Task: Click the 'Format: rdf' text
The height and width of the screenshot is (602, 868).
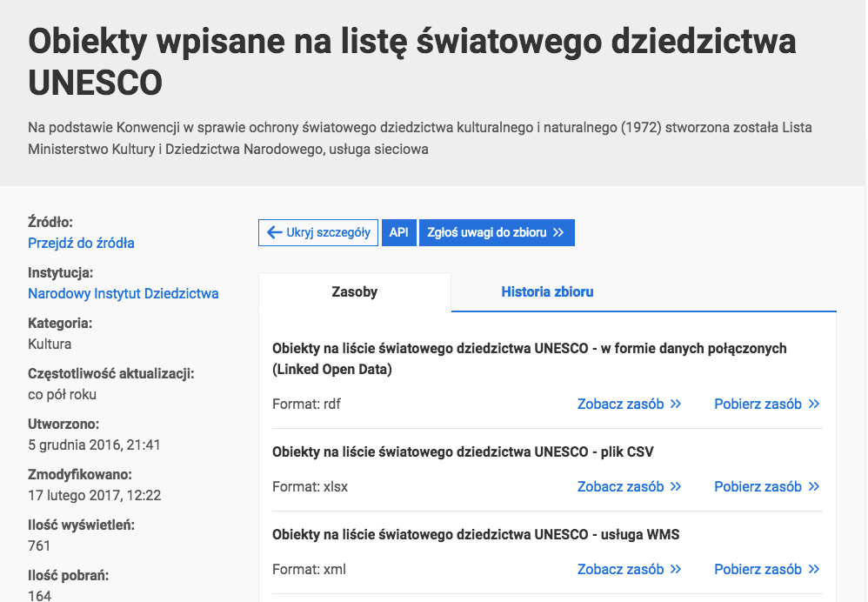Action: point(307,405)
